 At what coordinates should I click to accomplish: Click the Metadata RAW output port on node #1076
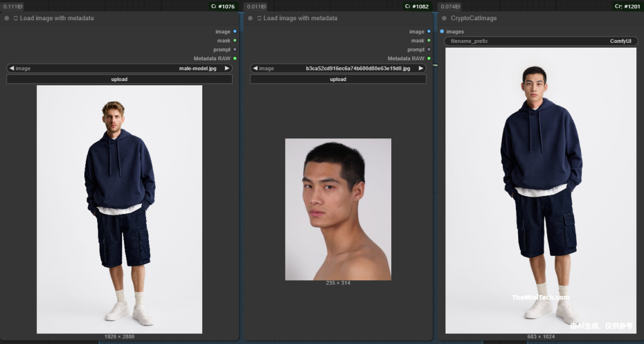pos(235,58)
